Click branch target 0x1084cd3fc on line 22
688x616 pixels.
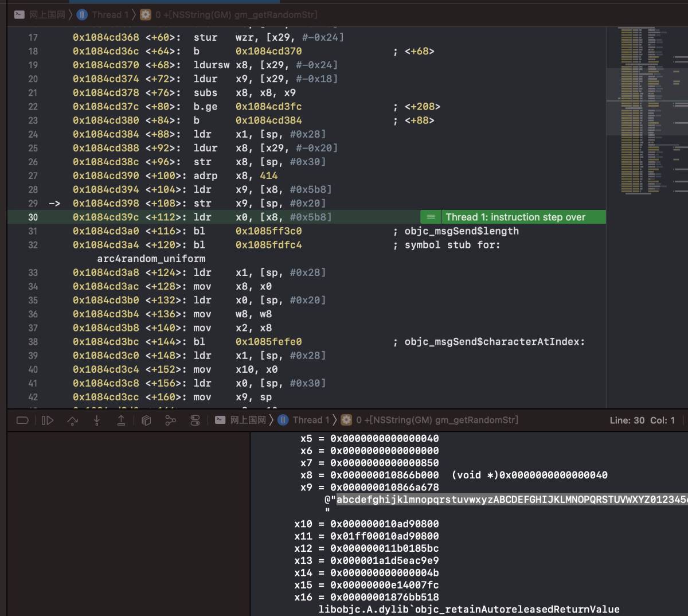tap(268, 107)
